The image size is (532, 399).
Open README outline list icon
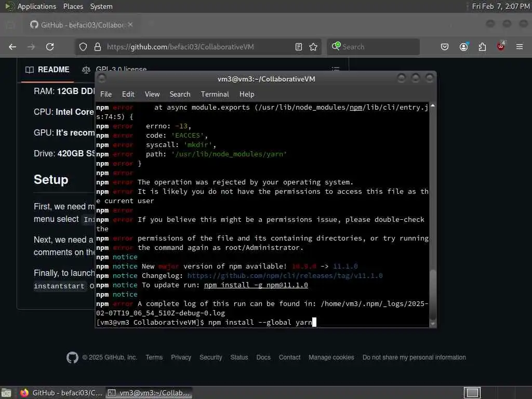click(336, 69)
